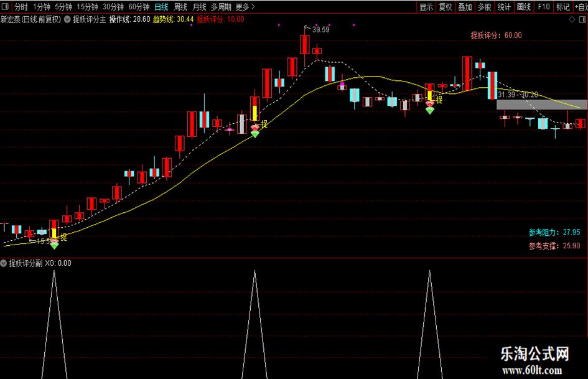Open the F10 company info

coord(543,7)
